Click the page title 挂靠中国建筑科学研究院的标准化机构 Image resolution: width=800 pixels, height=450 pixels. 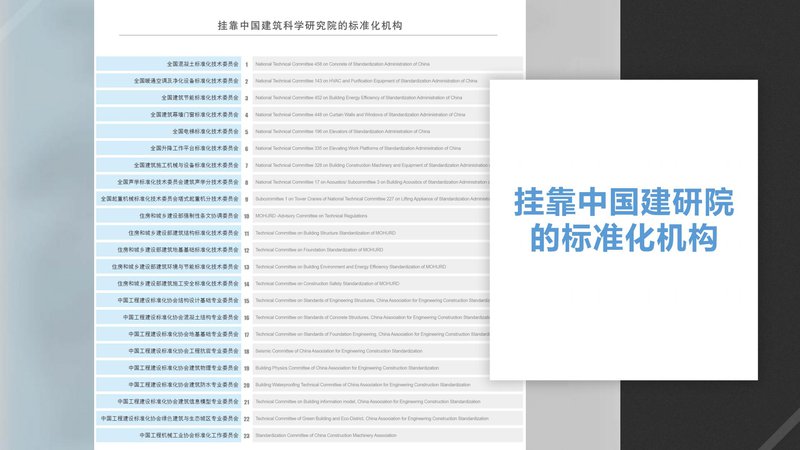pos(310,26)
